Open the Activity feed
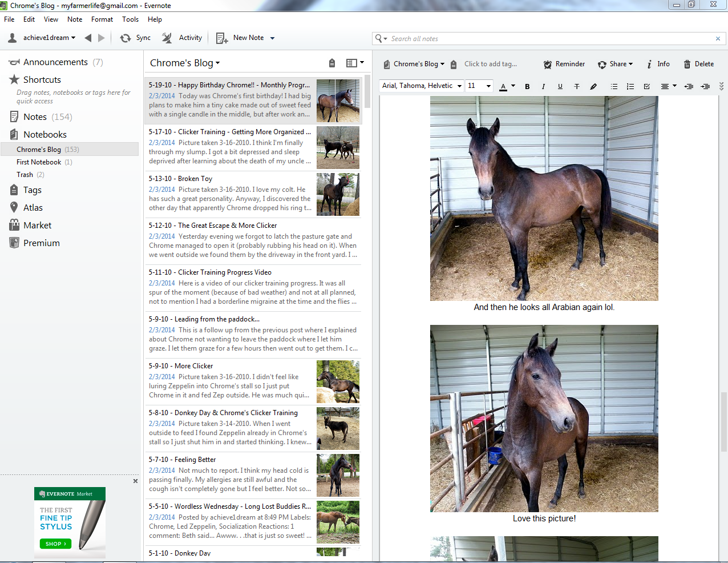The width and height of the screenshot is (728, 563). tap(182, 38)
